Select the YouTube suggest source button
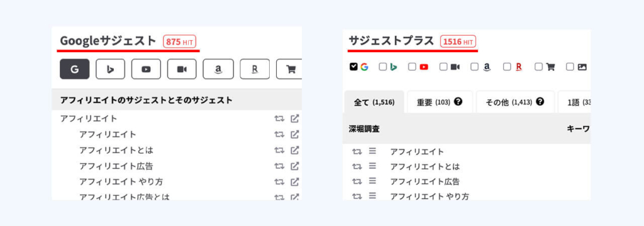The width and height of the screenshot is (644, 226). click(146, 69)
